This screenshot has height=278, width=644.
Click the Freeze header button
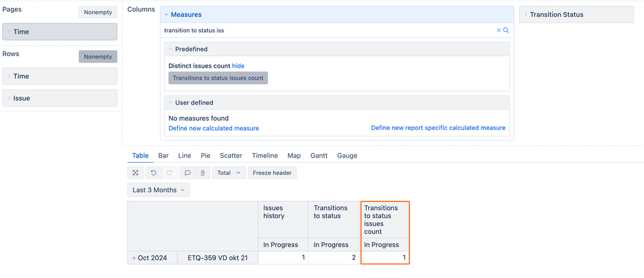pos(272,173)
